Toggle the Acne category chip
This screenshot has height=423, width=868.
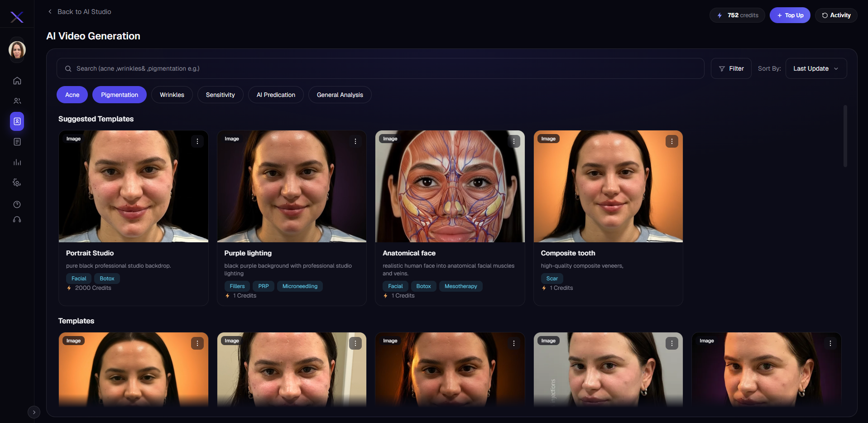[72, 95]
